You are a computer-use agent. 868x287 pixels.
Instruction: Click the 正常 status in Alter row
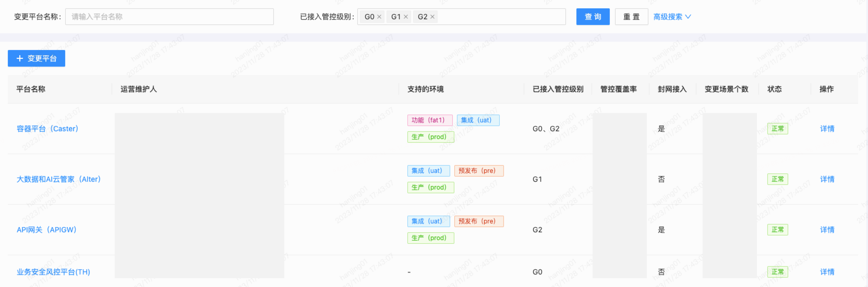(777, 179)
